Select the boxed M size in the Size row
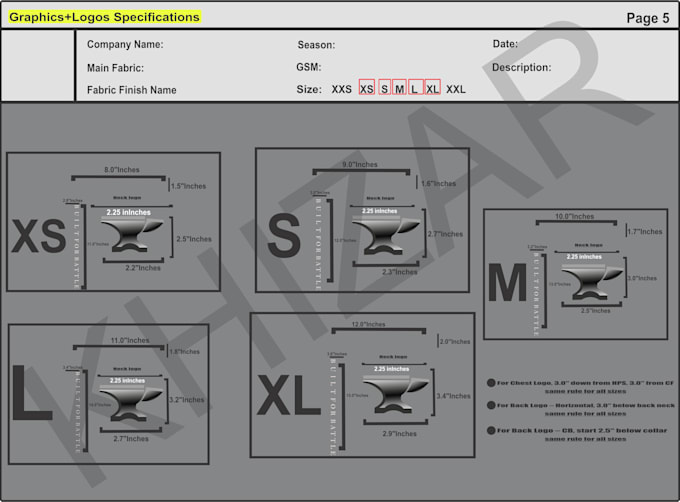Screen dimensions: 680x502 coord(399,89)
